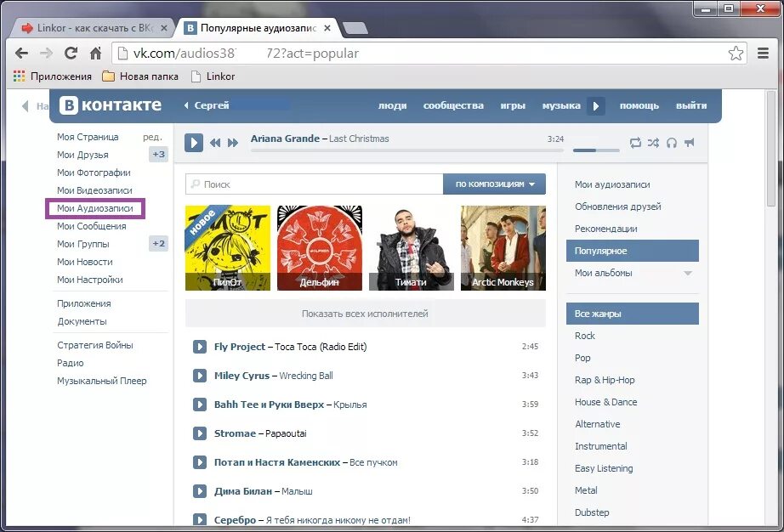Open Мои Аудиозаписи in left menu
784x532 pixels.
tap(95, 208)
